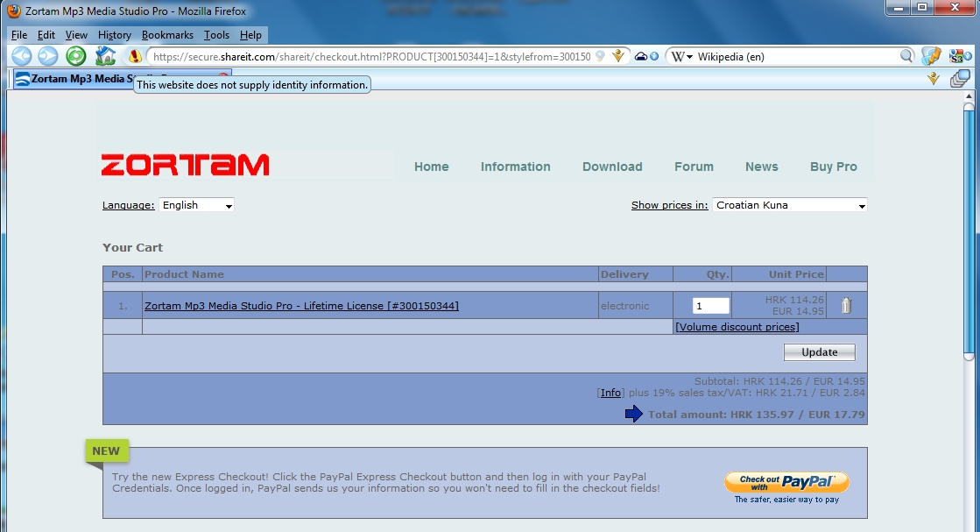This screenshot has height=532, width=980.
Task: Click the gold bird icon in address bar
Action: click(618, 56)
